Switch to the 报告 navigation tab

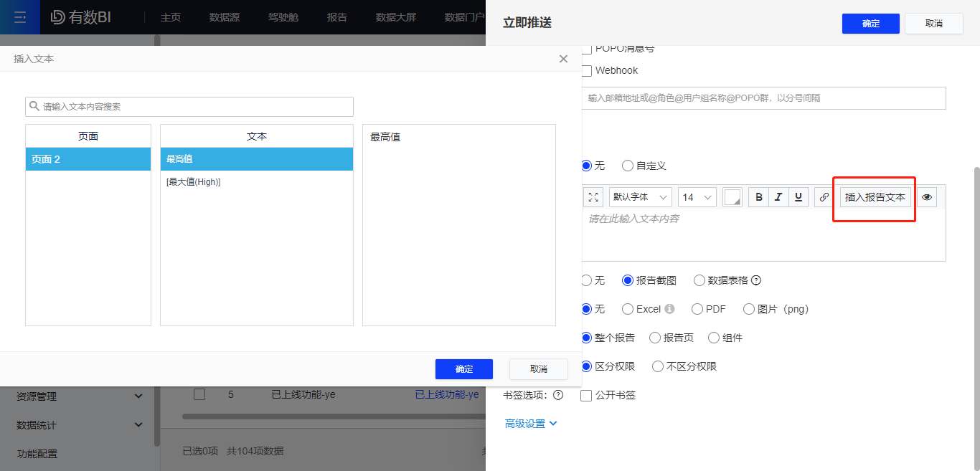[x=336, y=17]
